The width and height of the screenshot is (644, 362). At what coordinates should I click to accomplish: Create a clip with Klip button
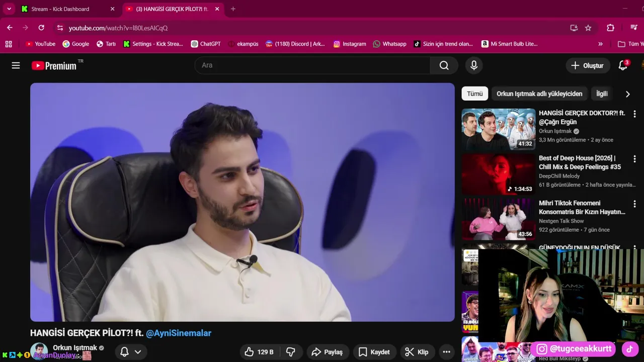pos(417,352)
